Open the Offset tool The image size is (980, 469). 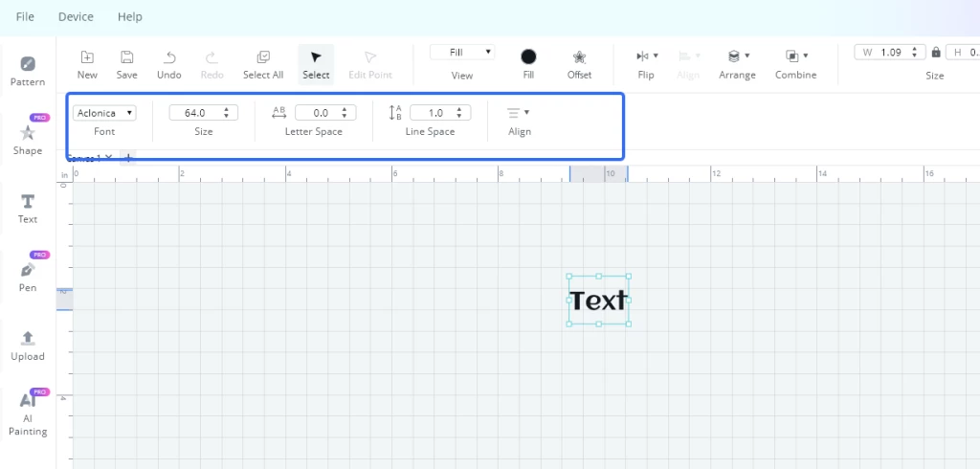coord(579,65)
